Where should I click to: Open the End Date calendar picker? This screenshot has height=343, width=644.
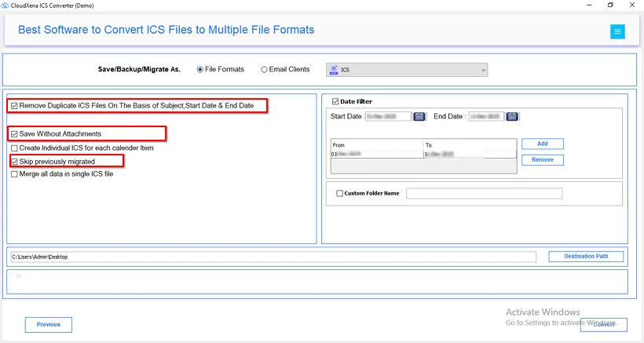[512, 116]
